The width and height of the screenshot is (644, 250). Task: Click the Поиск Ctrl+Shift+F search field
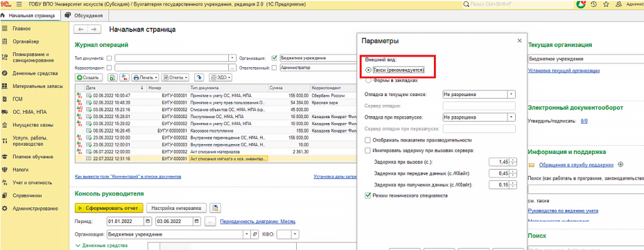point(518,4)
